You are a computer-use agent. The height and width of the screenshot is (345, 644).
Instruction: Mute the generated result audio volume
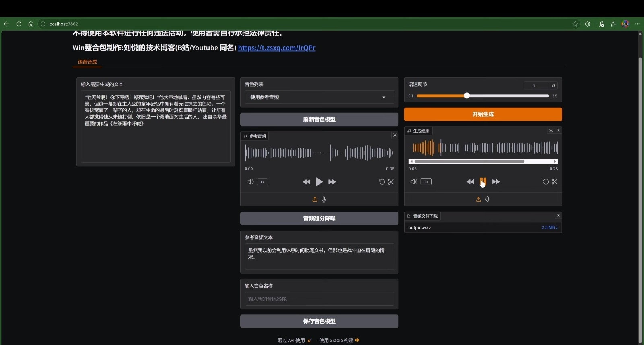(x=414, y=182)
